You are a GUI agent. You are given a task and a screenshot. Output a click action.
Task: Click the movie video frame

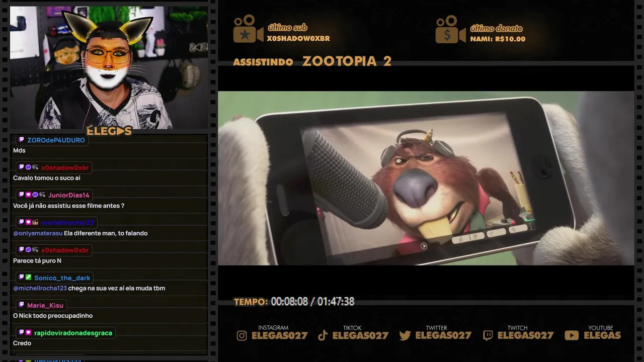pos(426,178)
